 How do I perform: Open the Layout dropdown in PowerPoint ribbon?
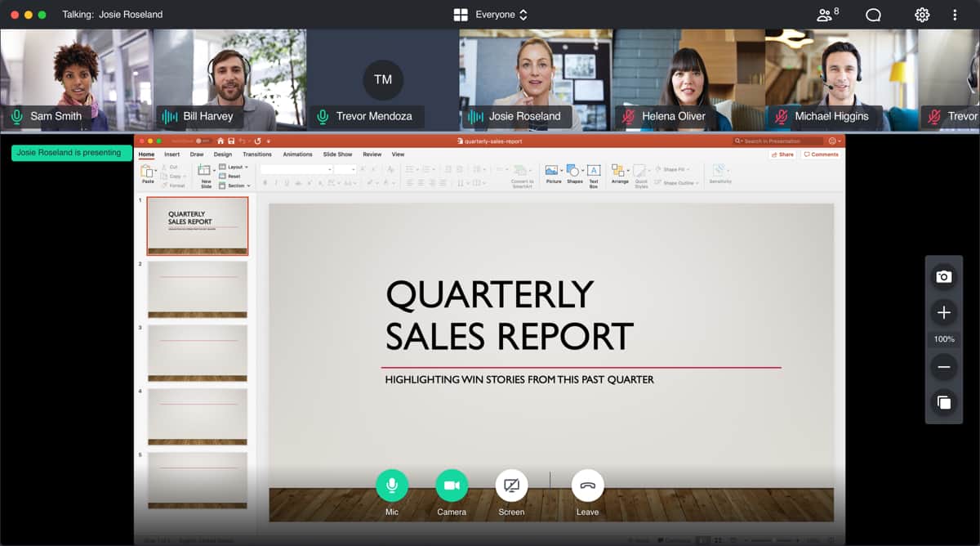234,167
